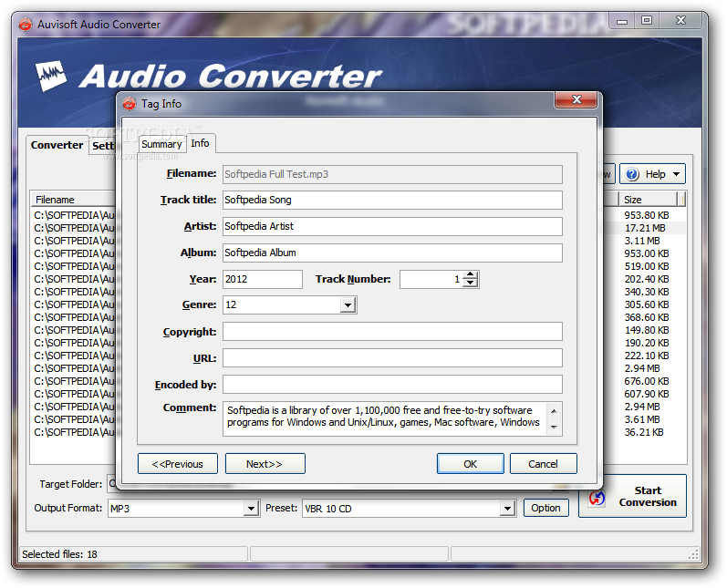The image size is (727, 588).
Task: Minimize the Auvisoft Audio Converter window
Action: pos(622,21)
